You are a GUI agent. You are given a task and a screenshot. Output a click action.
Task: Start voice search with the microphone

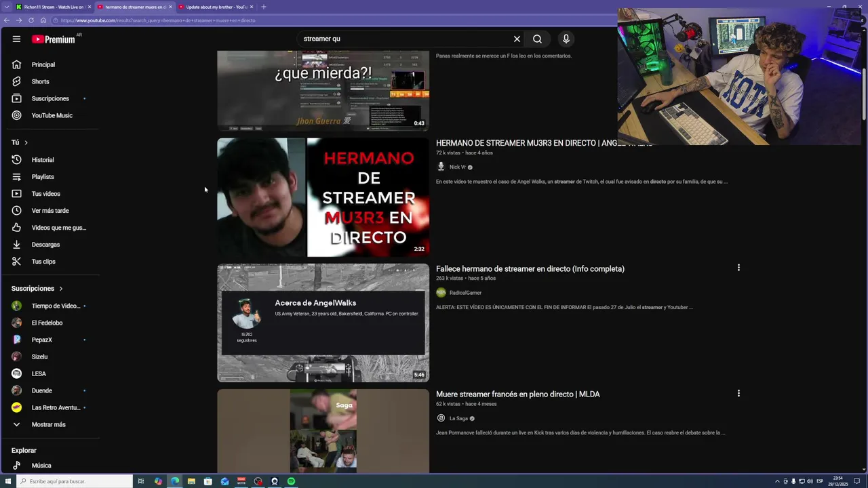coord(566,39)
